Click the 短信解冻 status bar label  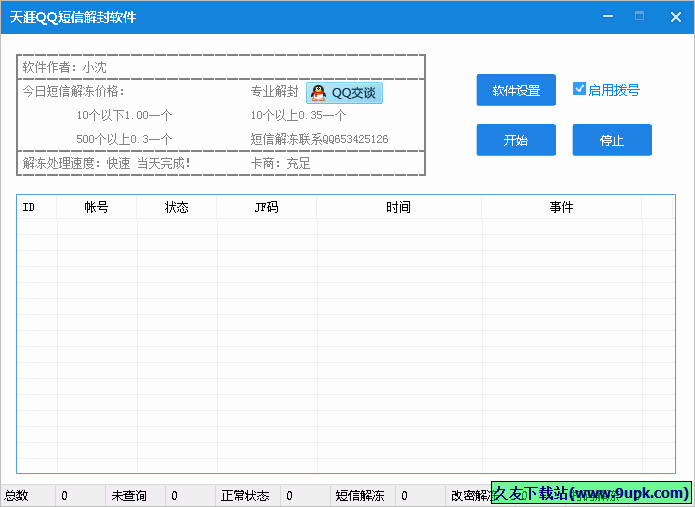pyautogui.click(x=360, y=495)
